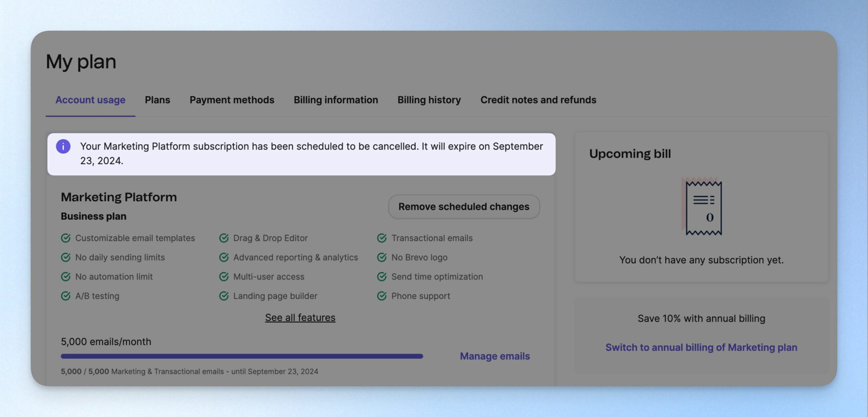Click checkmark icon beside Drag & Drop Editor
The image size is (868, 417).
point(224,238)
